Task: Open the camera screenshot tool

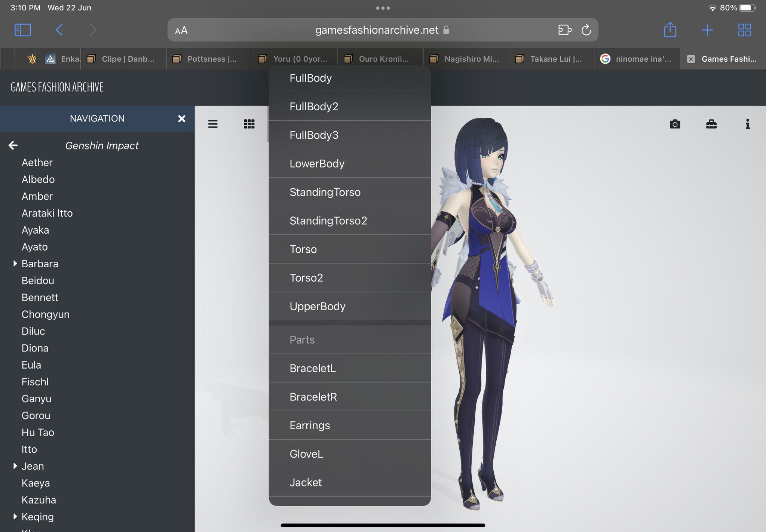Action: [675, 124]
